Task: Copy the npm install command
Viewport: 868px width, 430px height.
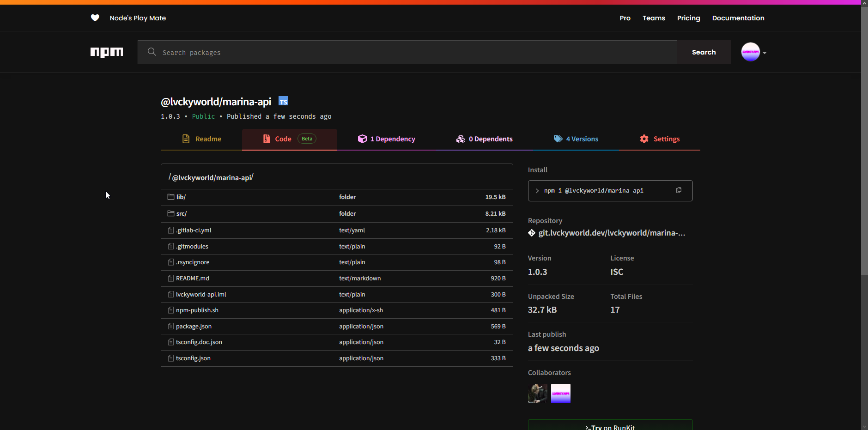Action: 679,190
